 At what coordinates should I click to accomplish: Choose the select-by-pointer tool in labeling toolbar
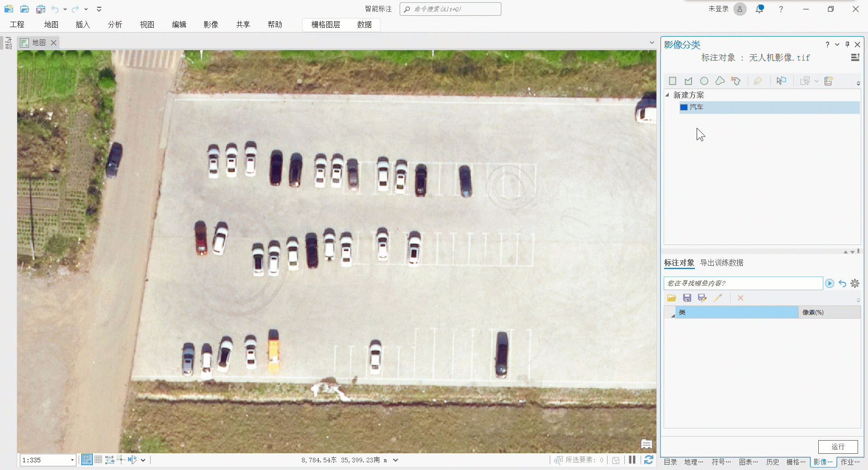click(x=781, y=81)
